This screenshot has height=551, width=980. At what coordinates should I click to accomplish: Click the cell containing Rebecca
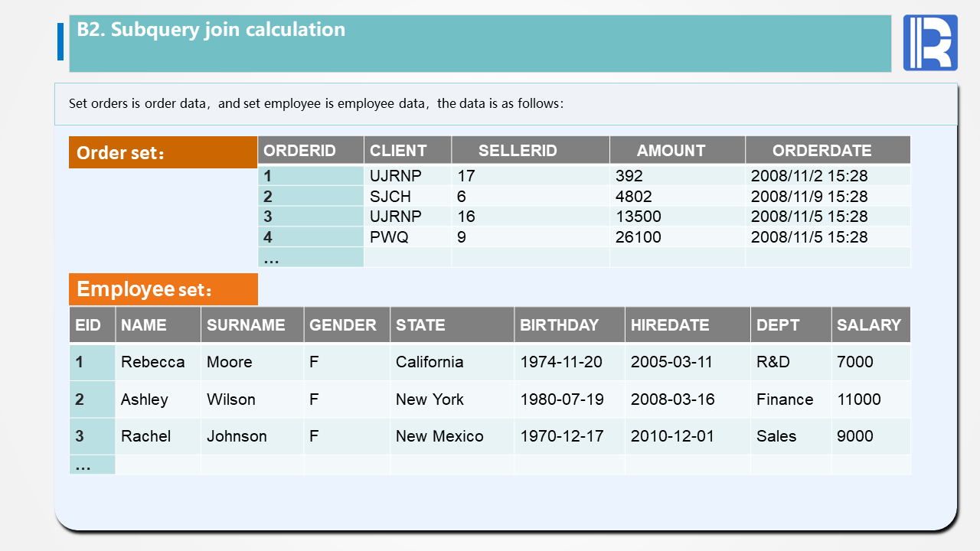tap(153, 362)
